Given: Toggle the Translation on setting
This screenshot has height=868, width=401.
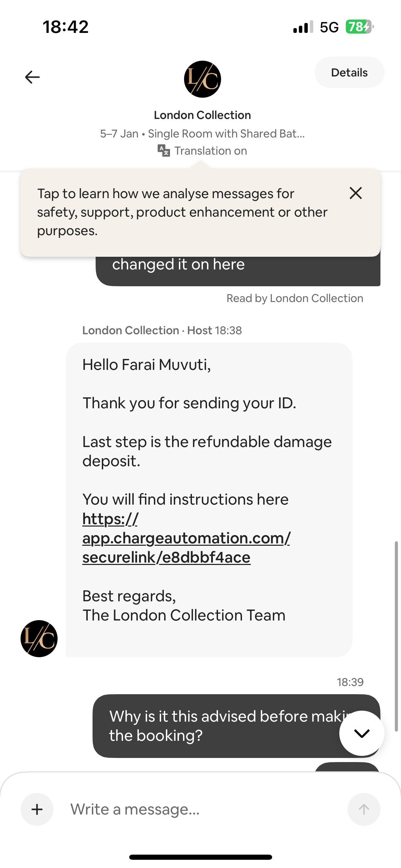Looking at the screenshot, I should coord(210,151).
